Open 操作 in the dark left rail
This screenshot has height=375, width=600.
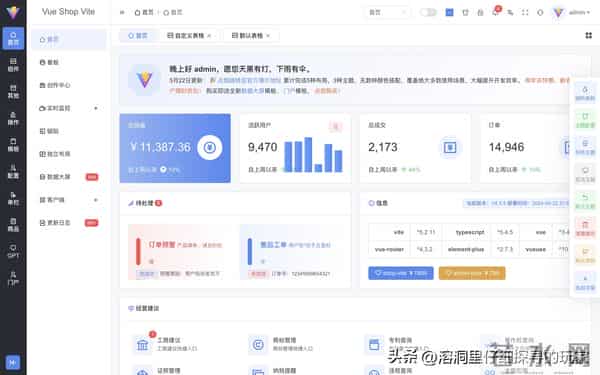pos(13,118)
